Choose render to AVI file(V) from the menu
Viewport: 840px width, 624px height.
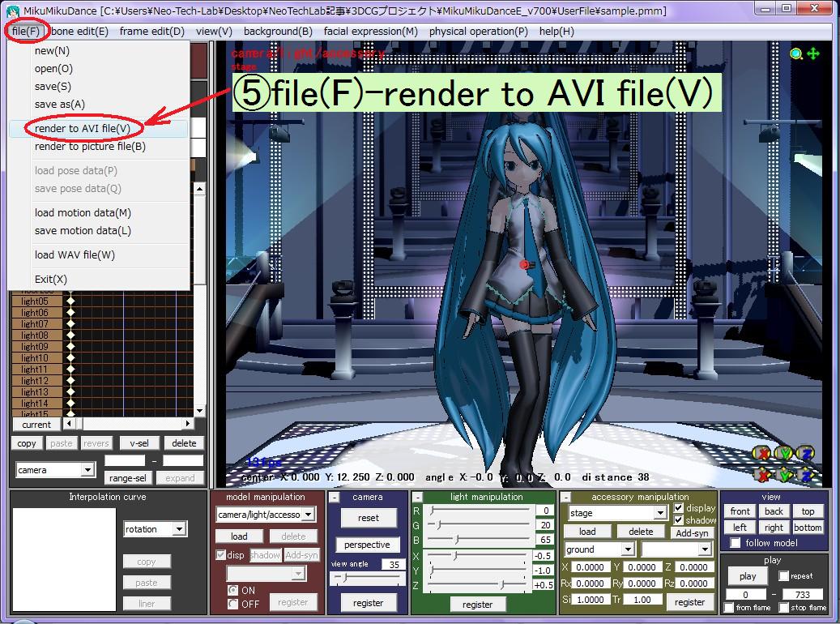[99, 129]
